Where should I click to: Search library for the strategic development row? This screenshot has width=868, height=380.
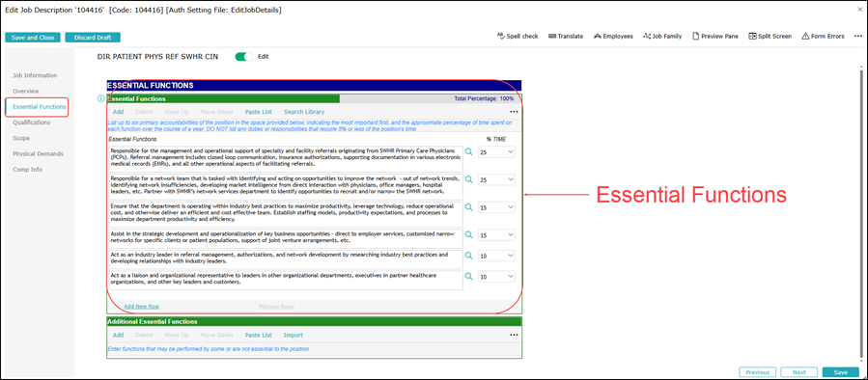pyautogui.click(x=469, y=235)
